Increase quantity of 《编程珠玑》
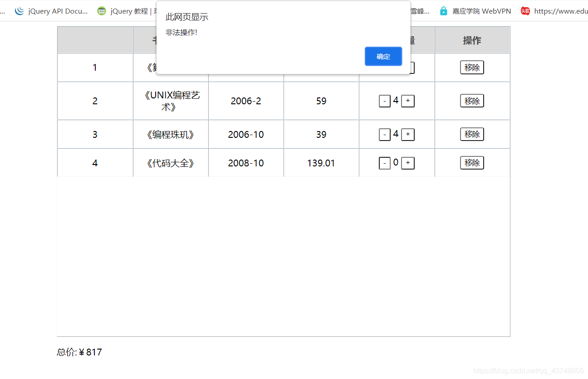Image resolution: width=588 pixels, height=379 pixels. (x=408, y=135)
